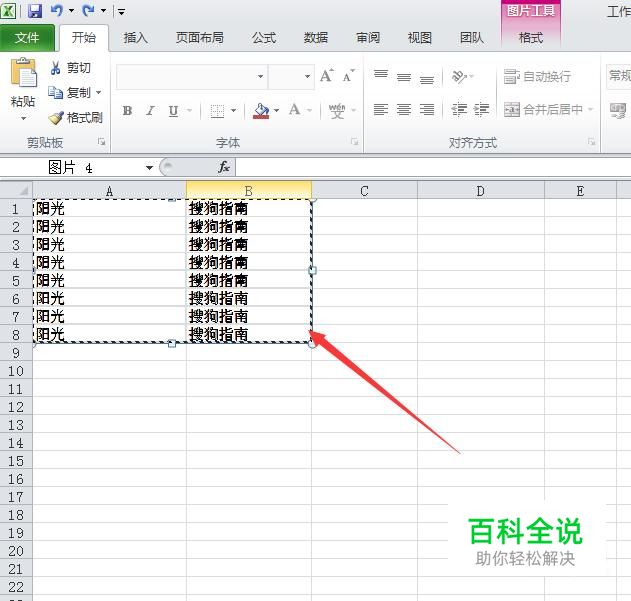Switch to the 插入 Insert tab

(136, 38)
